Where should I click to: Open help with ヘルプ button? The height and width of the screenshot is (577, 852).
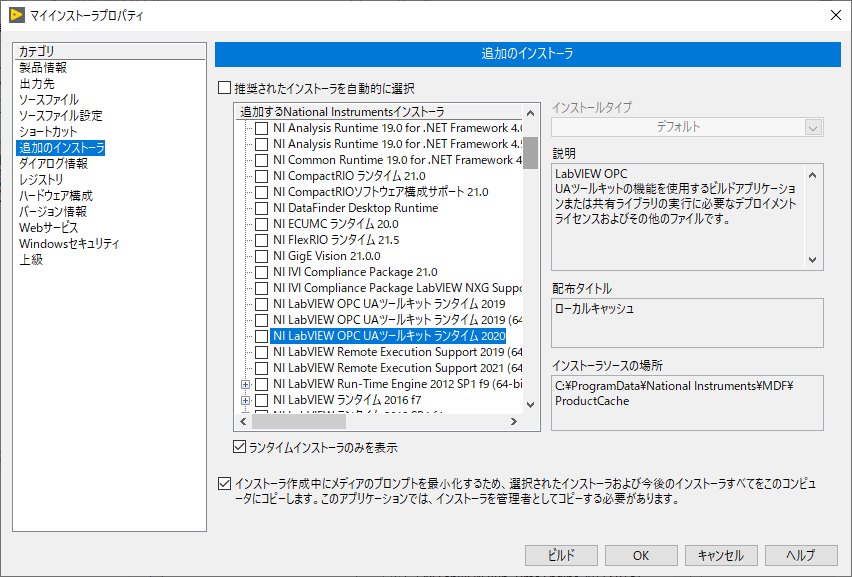tap(801, 555)
